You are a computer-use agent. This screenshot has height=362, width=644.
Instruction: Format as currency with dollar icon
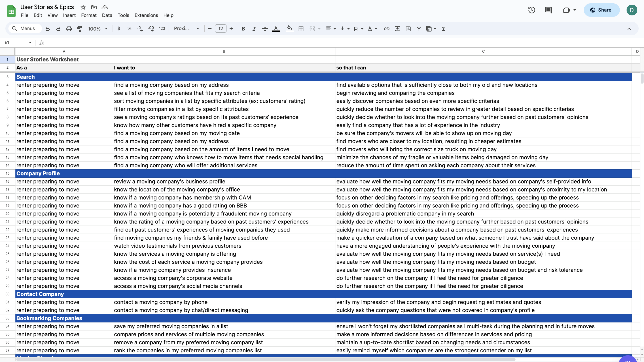(x=119, y=29)
